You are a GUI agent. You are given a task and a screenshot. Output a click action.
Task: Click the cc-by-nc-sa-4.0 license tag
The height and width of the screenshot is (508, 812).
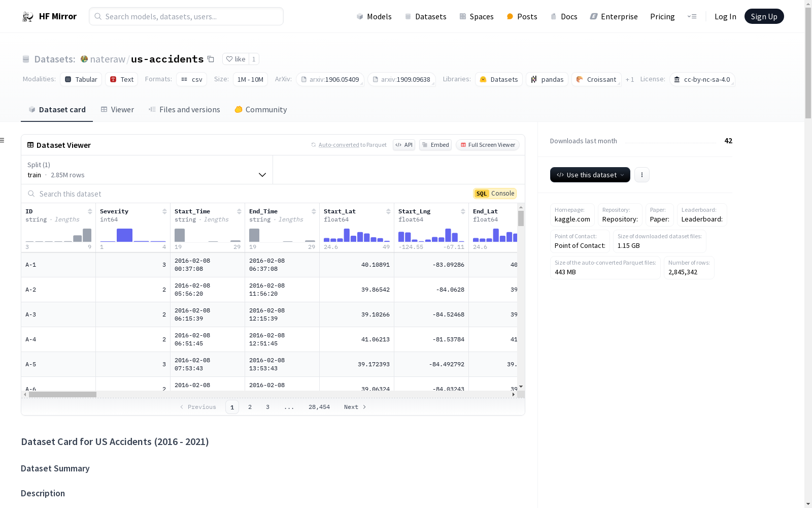pos(702,79)
